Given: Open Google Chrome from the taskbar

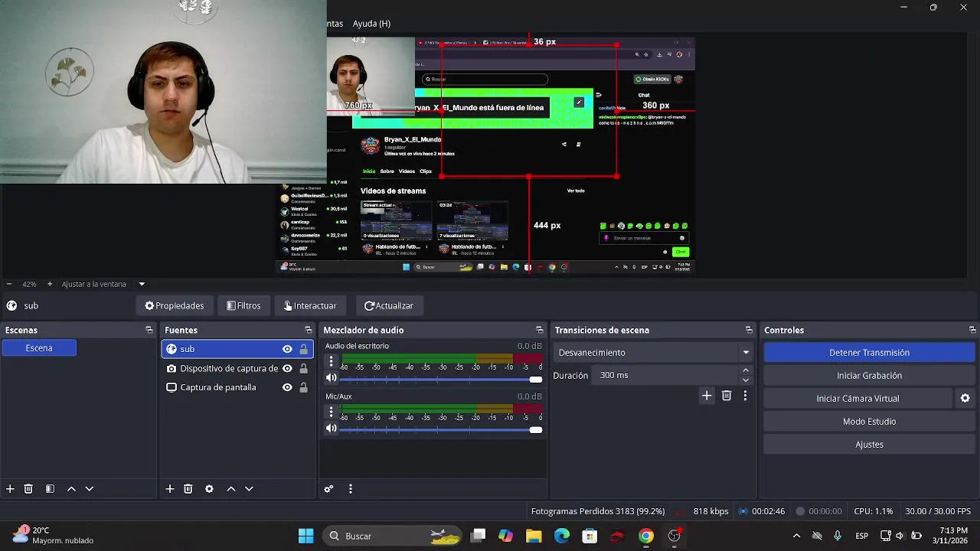Looking at the screenshot, I should click(646, 536).
